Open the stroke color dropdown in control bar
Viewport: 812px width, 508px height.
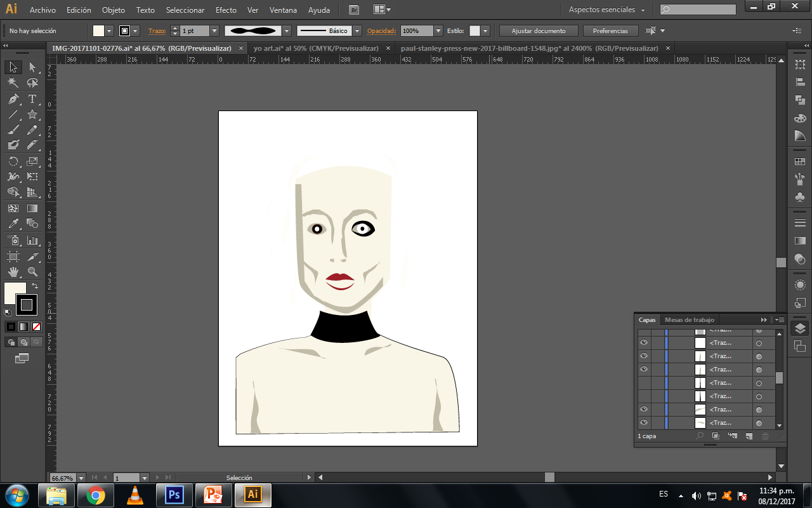[135, 30]
